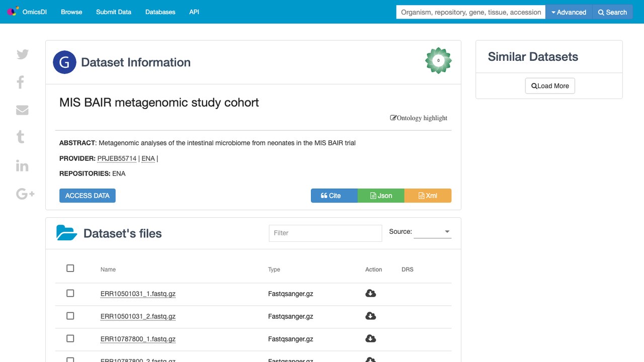644x362 pixels.
Task: Open the ENA provider link
Action: click(x=148, y=158)
